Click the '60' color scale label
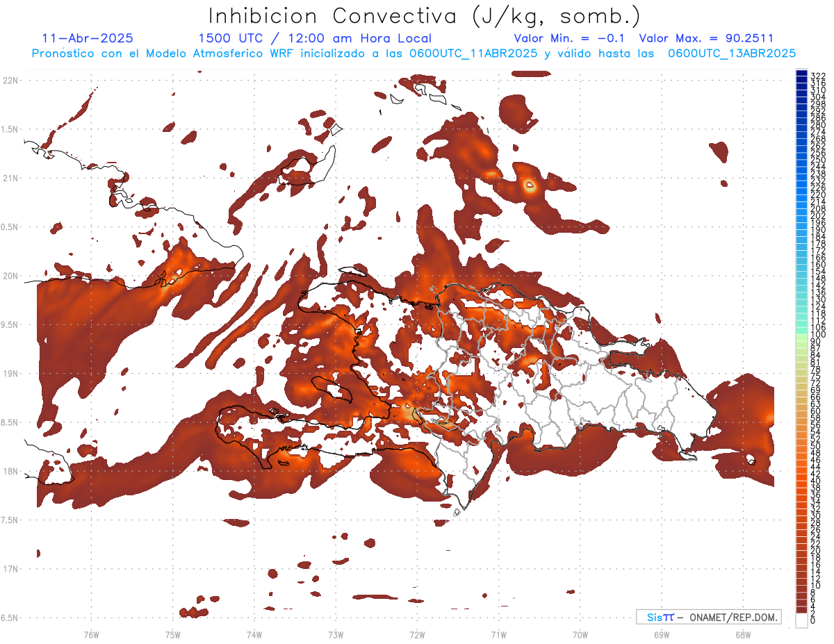834x644 pixels. pos(816,411)
